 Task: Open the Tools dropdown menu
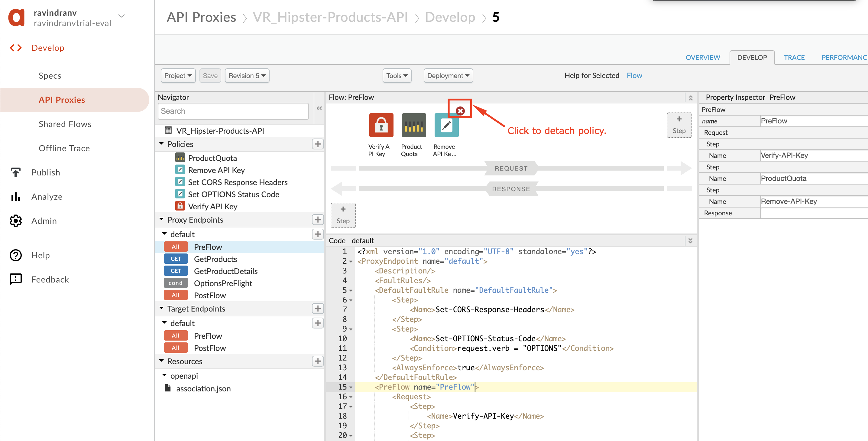coord(397,76)
